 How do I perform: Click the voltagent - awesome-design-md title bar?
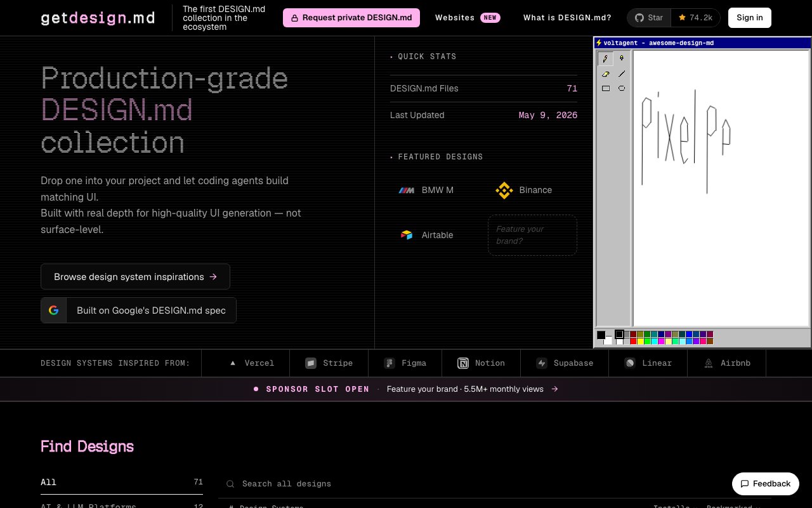[x=702, y=43]
